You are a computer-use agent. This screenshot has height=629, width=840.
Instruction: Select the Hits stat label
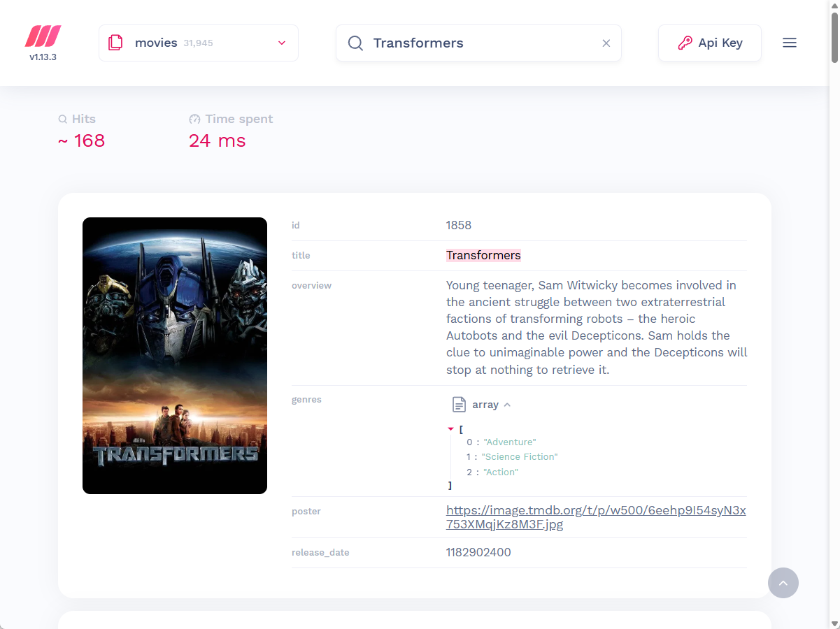click(x=83, y=119)
